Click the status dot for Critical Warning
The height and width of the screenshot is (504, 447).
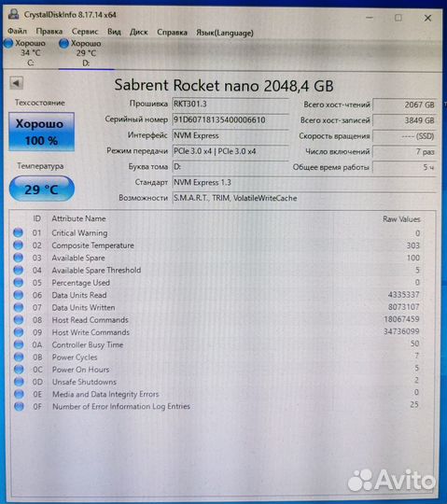pos(19,232)
